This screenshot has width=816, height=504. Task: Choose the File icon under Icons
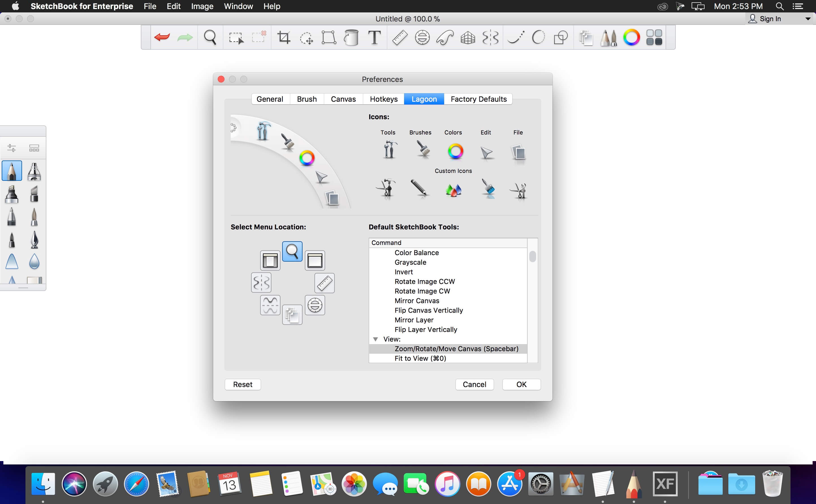coord(519,153)
